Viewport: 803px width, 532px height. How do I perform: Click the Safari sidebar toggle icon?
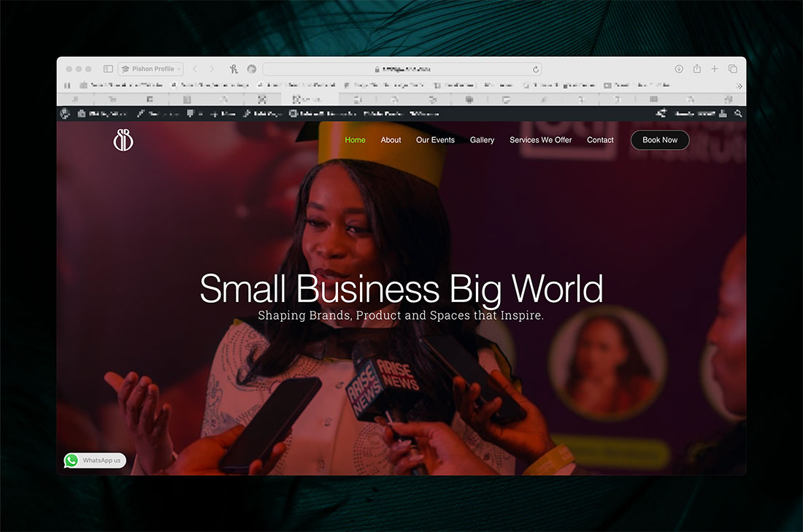point(108,69)
